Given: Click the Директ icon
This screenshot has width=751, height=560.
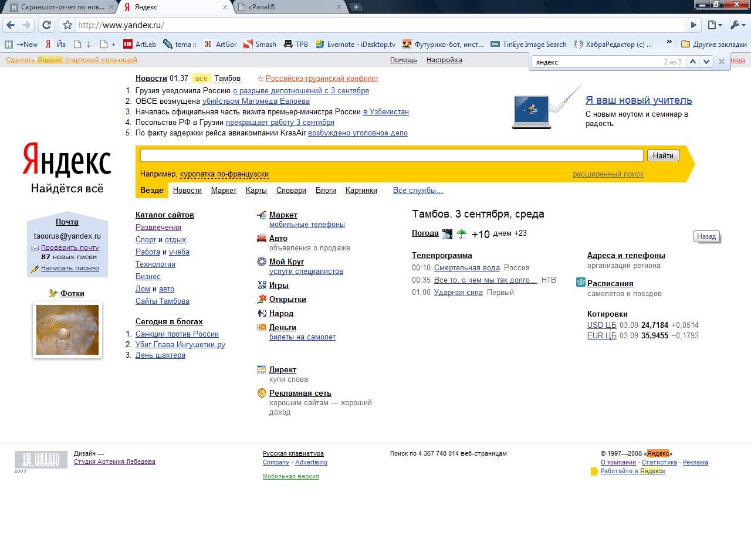Looking at the screenshot, I should click(262, 369).
